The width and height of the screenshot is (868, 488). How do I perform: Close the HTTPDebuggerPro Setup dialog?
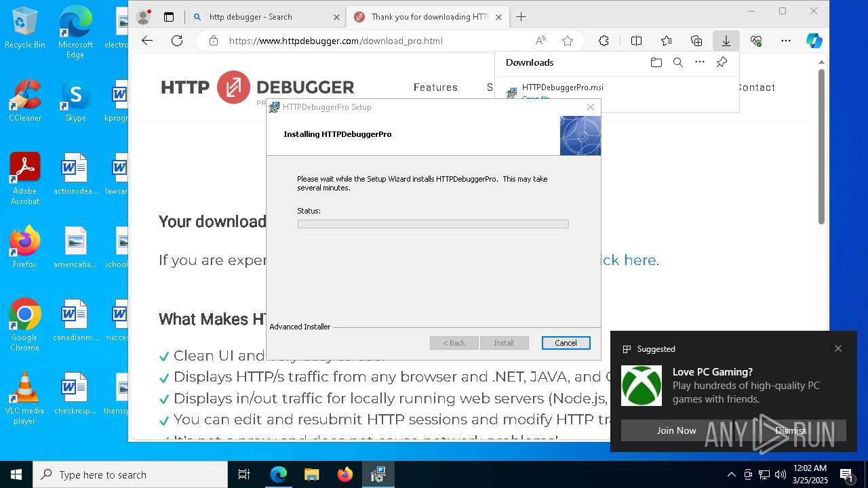tap(591, 107)
